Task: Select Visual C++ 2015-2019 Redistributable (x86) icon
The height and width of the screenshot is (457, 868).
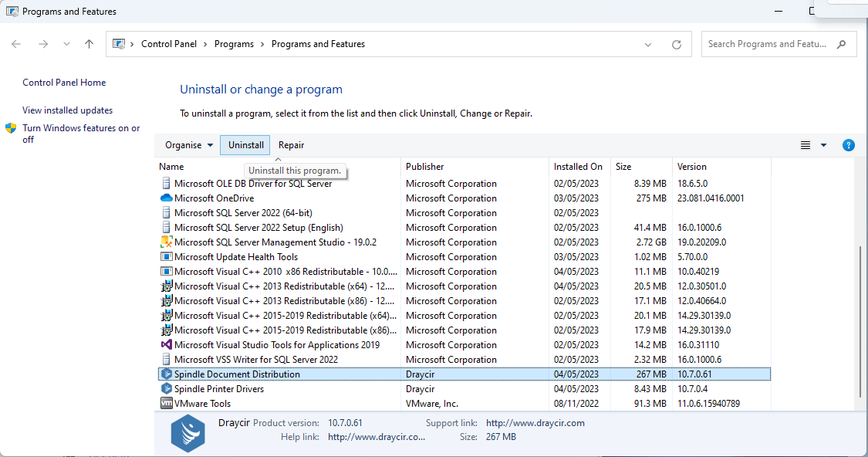Action: 166,330
